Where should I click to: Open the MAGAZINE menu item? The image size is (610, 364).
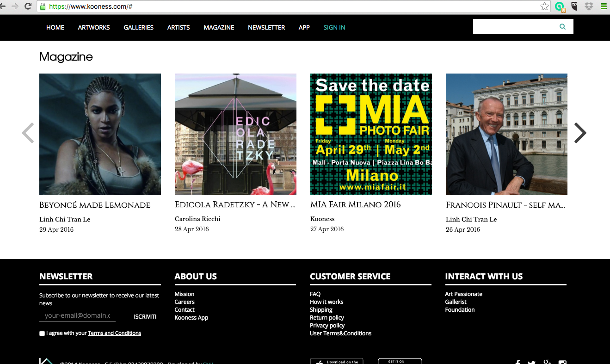click(x=219, y=28)
